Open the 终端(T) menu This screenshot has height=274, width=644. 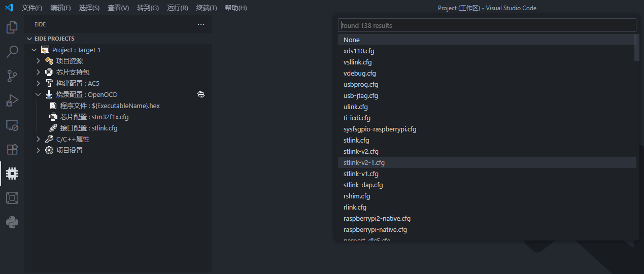(x=207, y=8)
